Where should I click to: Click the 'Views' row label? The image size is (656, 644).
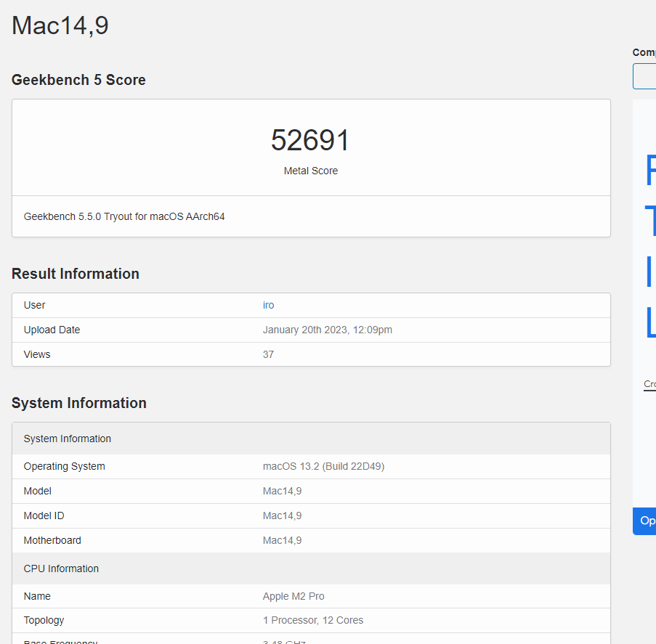point(37,354)
